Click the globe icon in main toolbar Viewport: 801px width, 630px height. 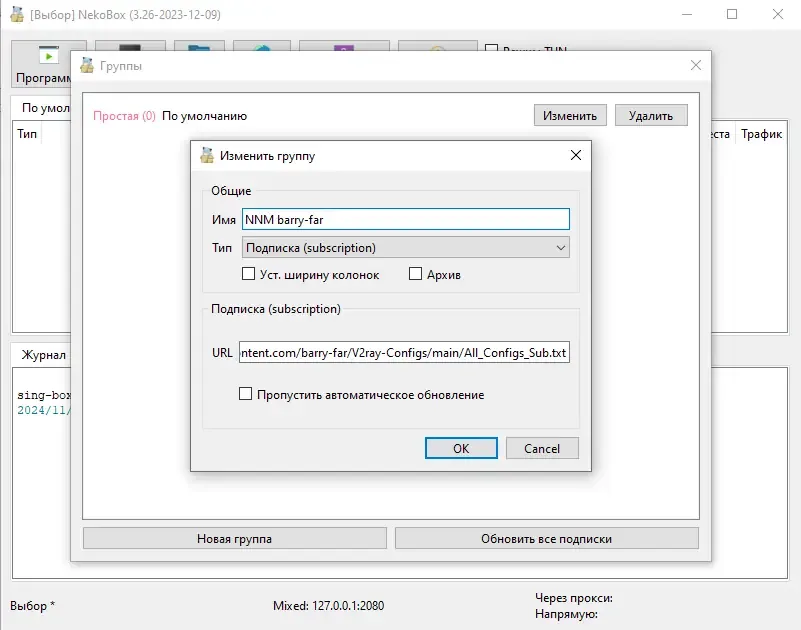tap(262, 46)
